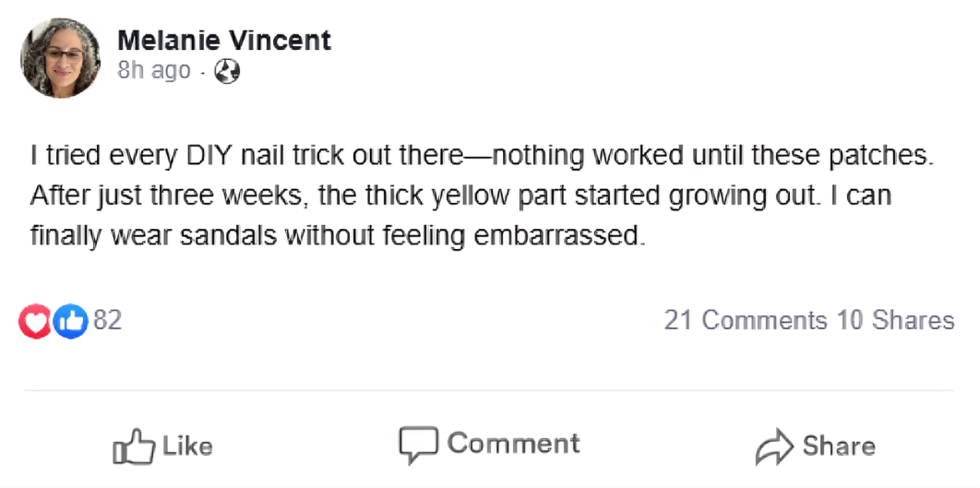The height and width of the screenshot is (488, 980).
Task: Click the Share arrow icon
Action: [774, 447]
